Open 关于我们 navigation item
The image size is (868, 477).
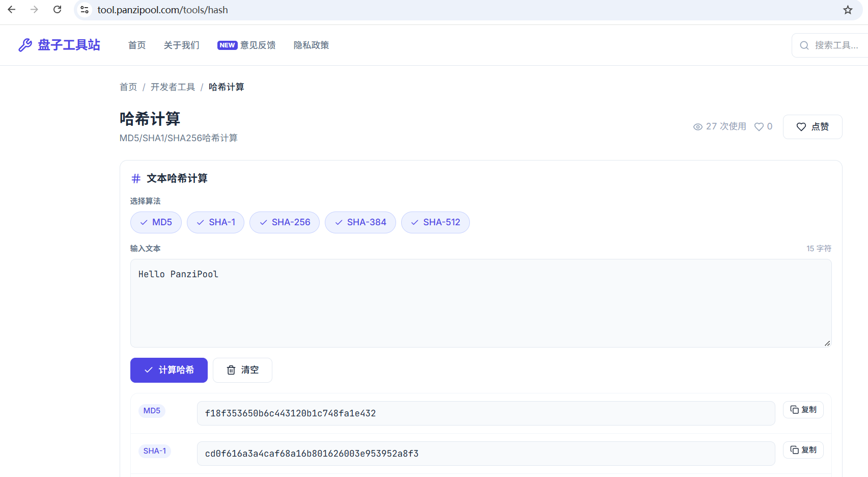[182, 45]
